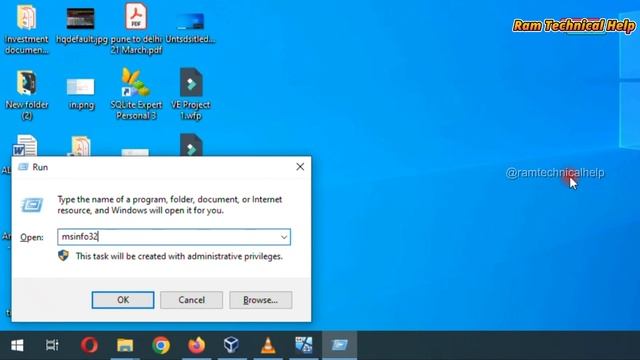Launch Opera browser from the taskbar
The width and height of the screenshot is (640, 360).
[89, 346]
